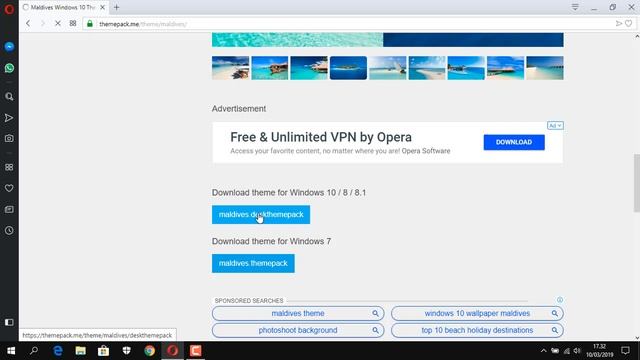
Task: Open File Explorer from the taskbar
Action: (80, 351)
